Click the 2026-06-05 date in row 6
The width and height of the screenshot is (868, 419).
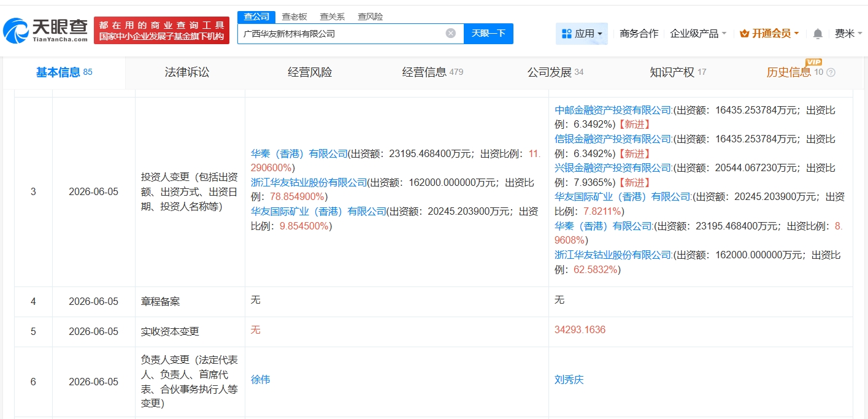point(93,382)
